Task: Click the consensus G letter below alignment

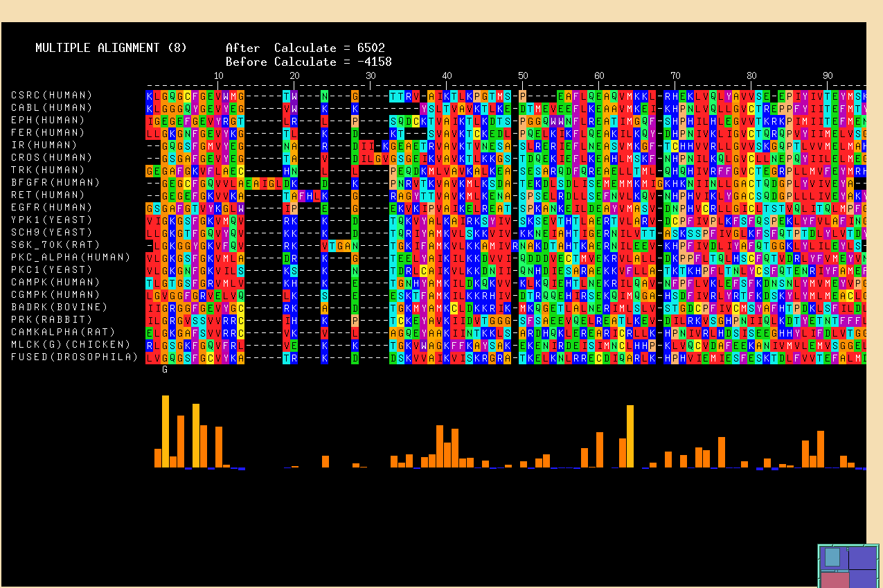Action: [165, 370]
